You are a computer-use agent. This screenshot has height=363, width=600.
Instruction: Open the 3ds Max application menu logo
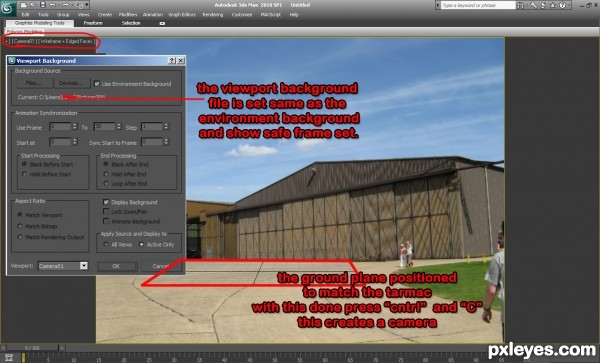(7, 8)
